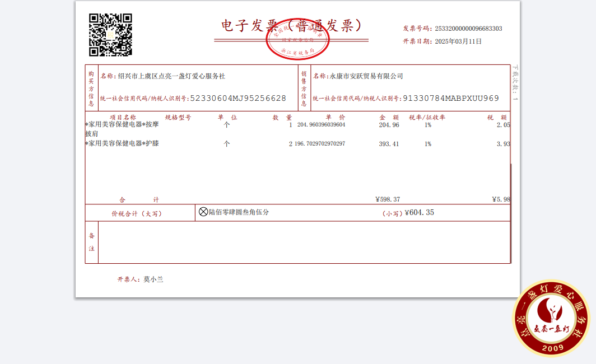The height and width of the screenshot is (364, 596).
Task: Click the 备注 remarks label
Action: coord(92,242)
